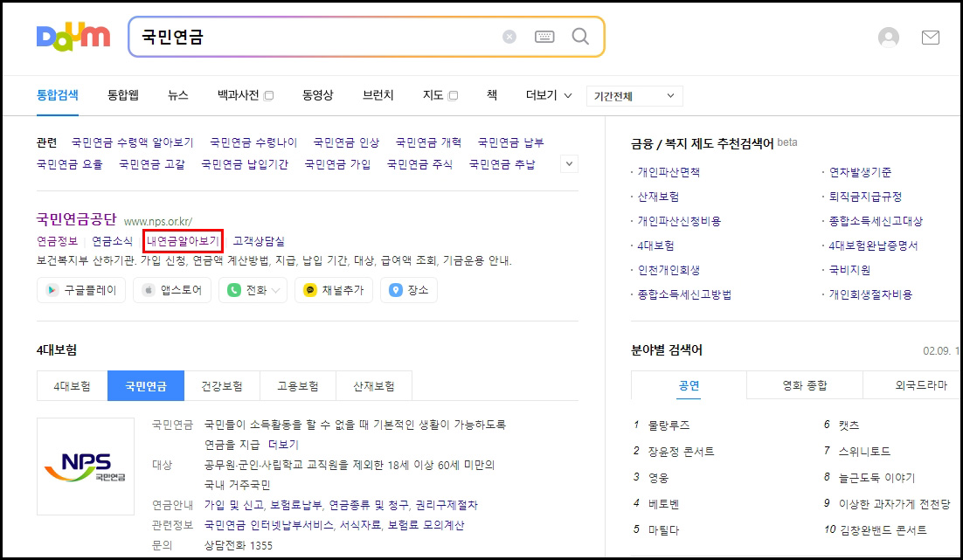
Task: Switch to the 동영상 tab
Action: [x=317, y=95]
